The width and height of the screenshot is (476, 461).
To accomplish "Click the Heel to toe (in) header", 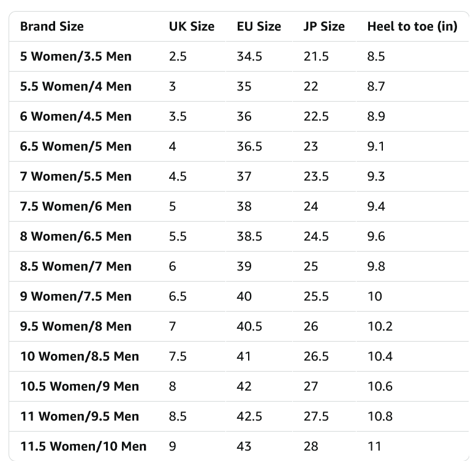I will (412, 26).
